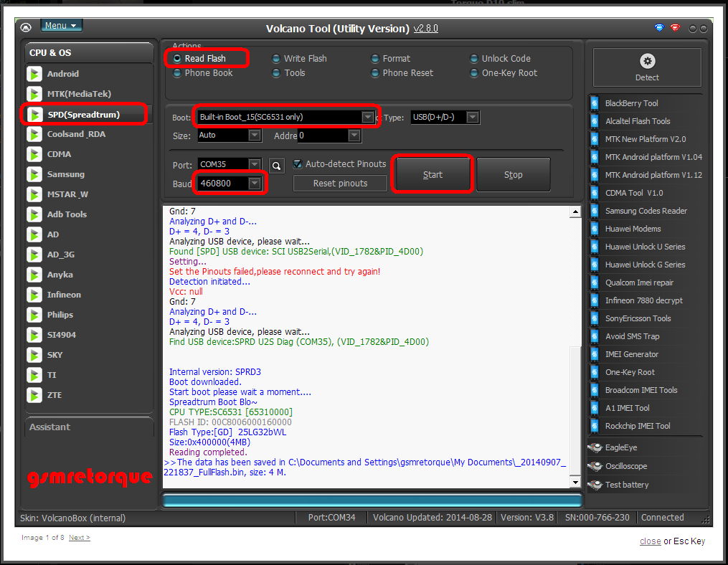
Task: Choose the Unlock Code radio option
Action: point(475,59)
